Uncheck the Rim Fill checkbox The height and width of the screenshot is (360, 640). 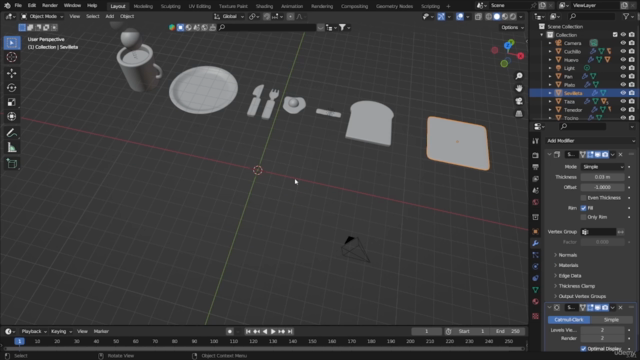click(583, 208)
